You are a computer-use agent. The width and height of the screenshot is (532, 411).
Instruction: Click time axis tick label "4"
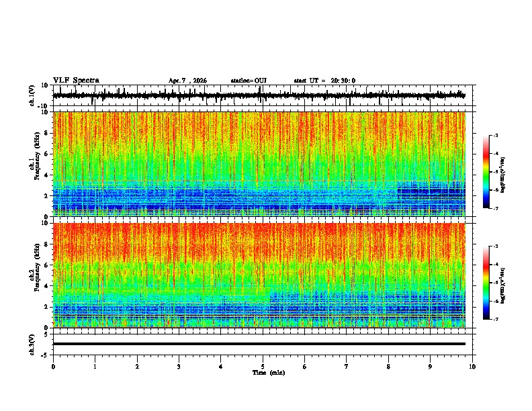coord(221,367)
